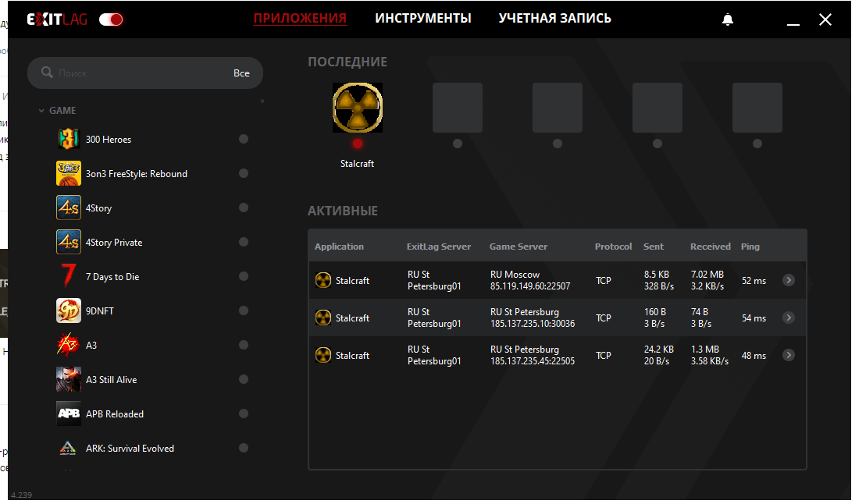This screenshot has width=866, height=504.
Task: Toggle the 4Story status dot
Action: [x=244, y=208]
